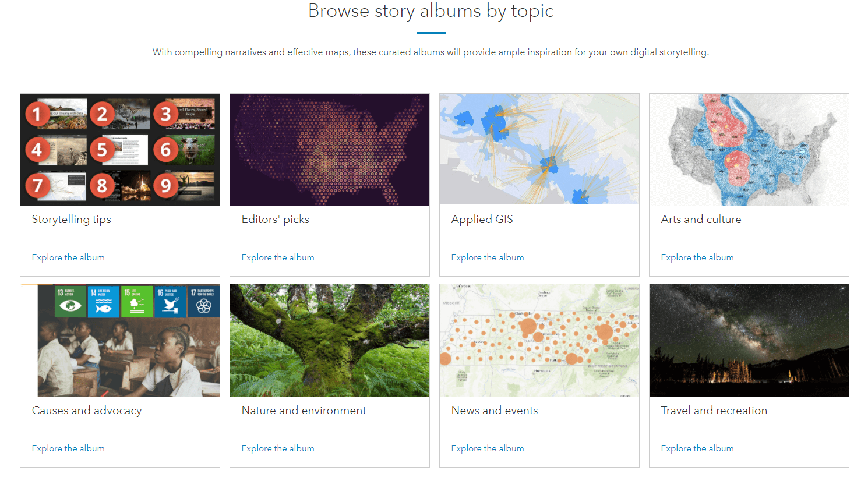This screenshot has height=477, width=868.
Task: Open the Storytelling tips thumbnail image
Action: [x=120, y=150]
